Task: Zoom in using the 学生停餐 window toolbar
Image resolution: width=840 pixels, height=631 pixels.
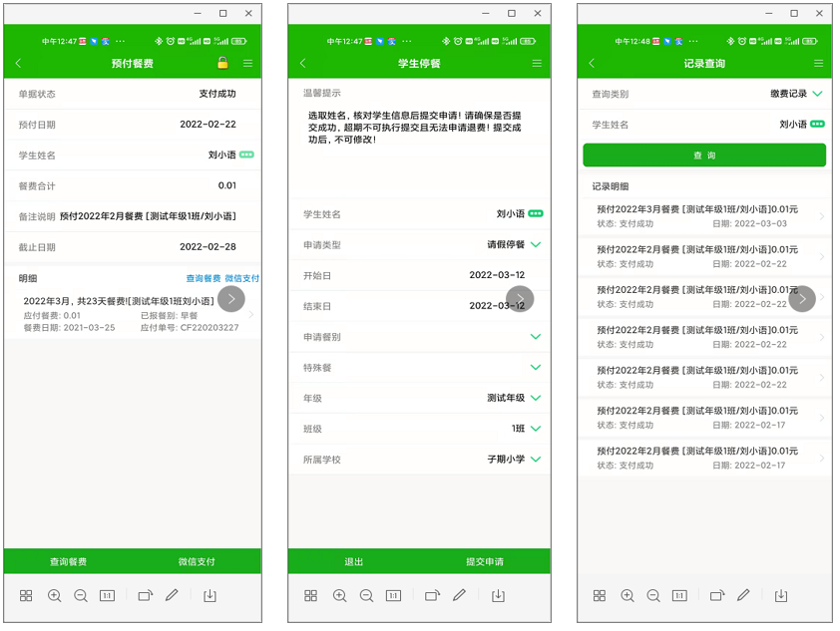Action: click(339, 596)
